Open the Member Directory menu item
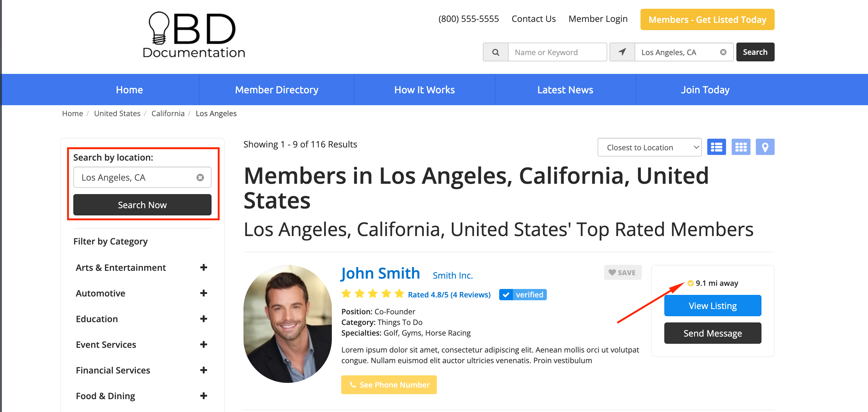 (x=276, y=90)
